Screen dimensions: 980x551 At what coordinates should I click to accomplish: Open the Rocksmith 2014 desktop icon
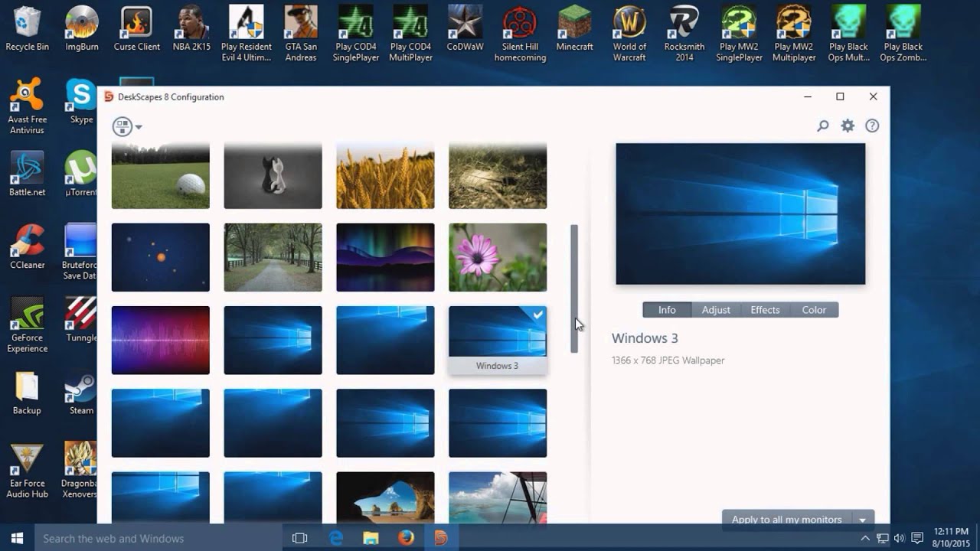click(x=684, y=34)
